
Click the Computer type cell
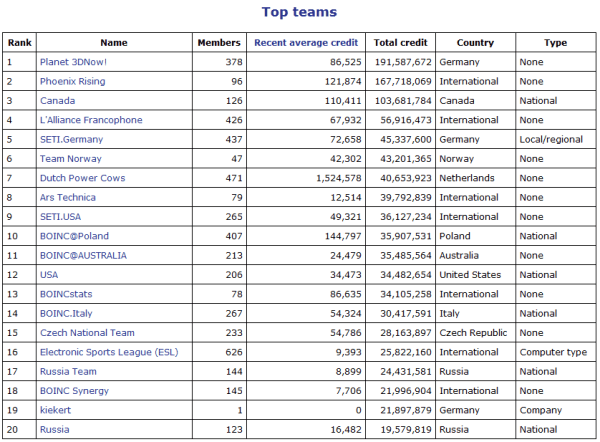pyautogui.click(x=553, y=352)
